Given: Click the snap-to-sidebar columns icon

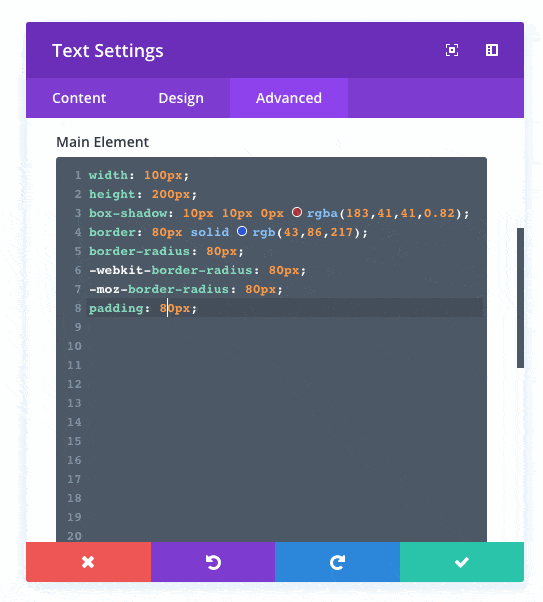Looking at the screenshot, I should tap(492, 50).
